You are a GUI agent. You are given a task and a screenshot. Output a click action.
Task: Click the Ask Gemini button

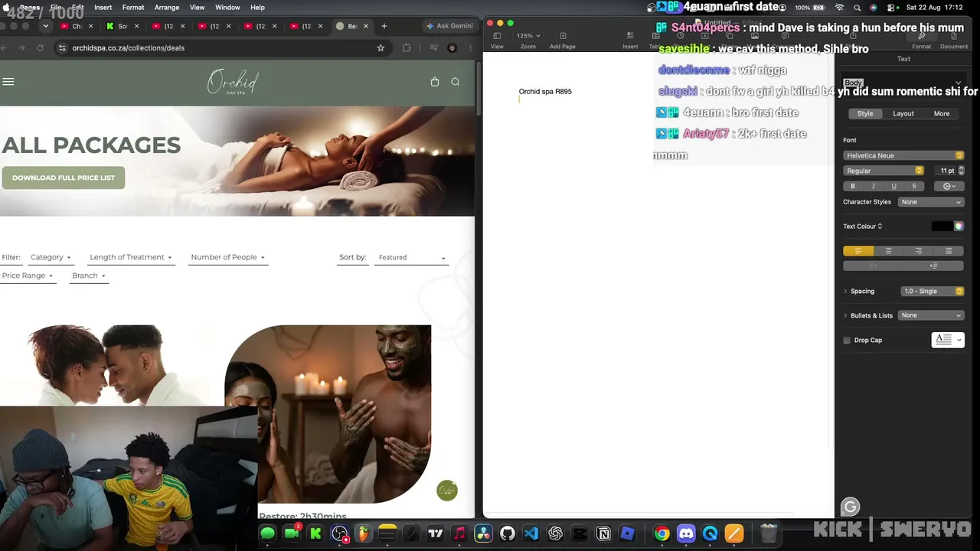click(449, 26)
